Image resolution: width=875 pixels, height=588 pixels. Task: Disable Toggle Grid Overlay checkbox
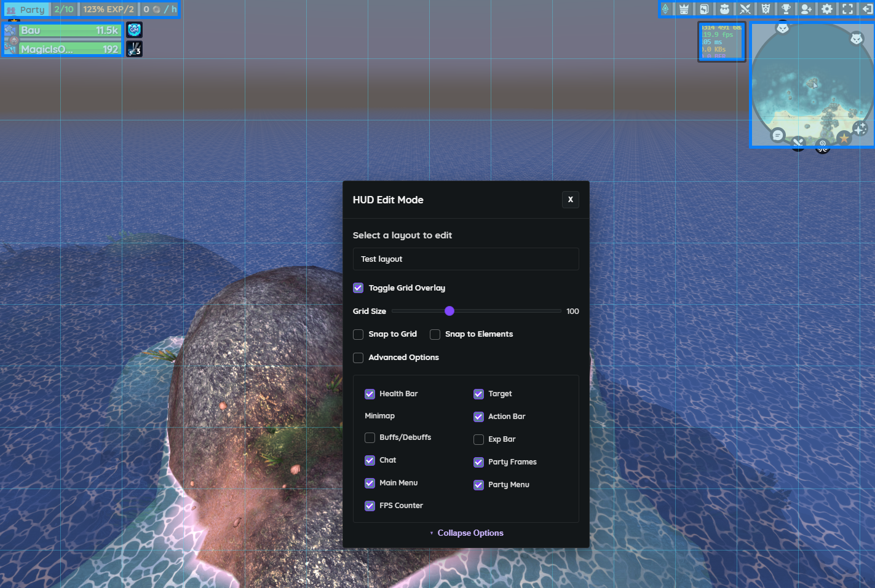[358, 288]
